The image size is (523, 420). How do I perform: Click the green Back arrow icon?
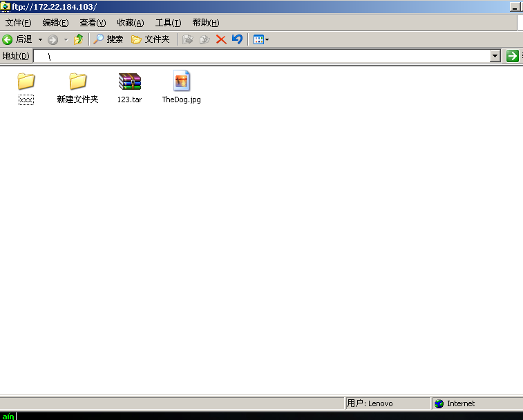click(8, 39)
